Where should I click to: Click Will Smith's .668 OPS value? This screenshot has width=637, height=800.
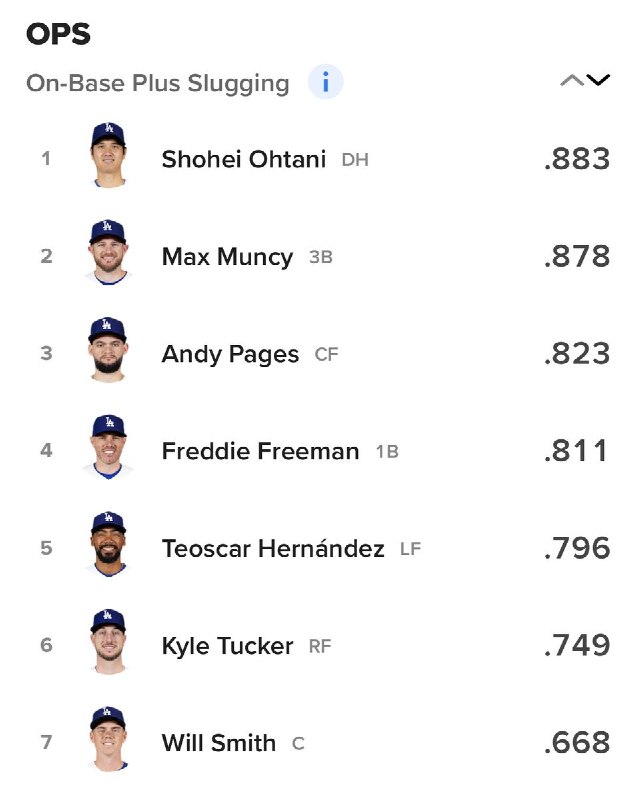coord(577,743)
